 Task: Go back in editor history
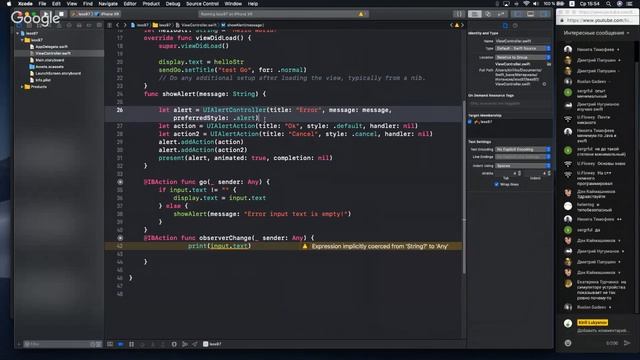pyautogui.click(x=118, y=25)
